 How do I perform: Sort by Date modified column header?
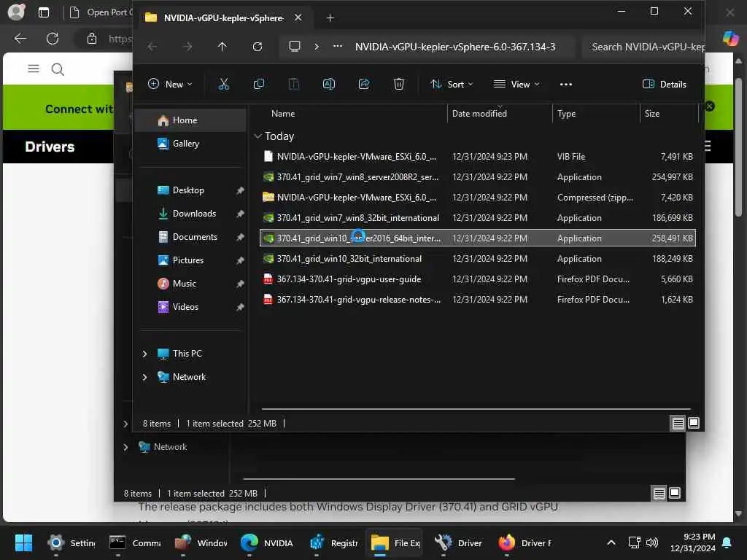(x=479, y=113)
